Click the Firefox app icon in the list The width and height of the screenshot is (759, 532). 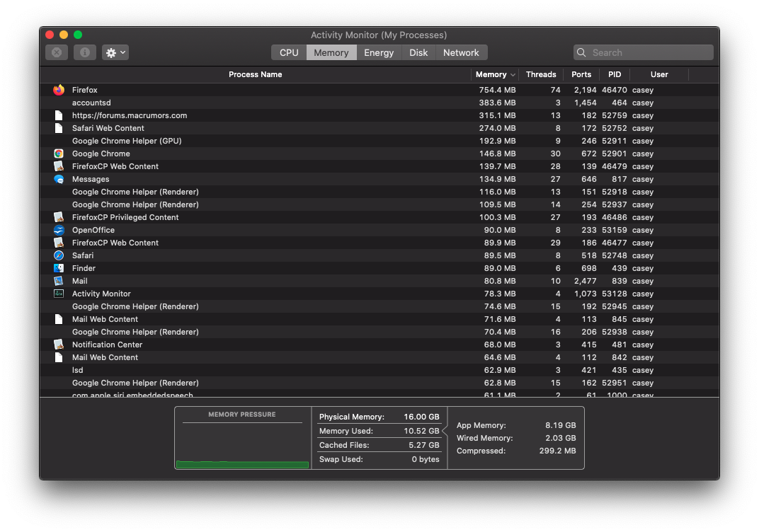pyautogui.click(x=59, y=90)
